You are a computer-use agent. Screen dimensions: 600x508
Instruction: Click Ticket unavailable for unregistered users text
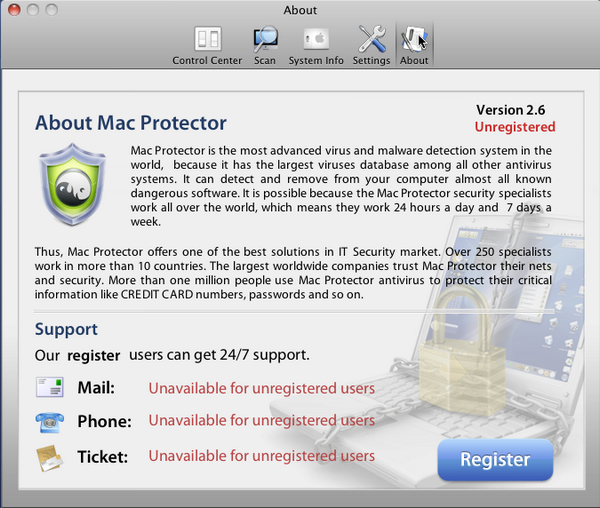pyautogui.click(x=262, y=456)
